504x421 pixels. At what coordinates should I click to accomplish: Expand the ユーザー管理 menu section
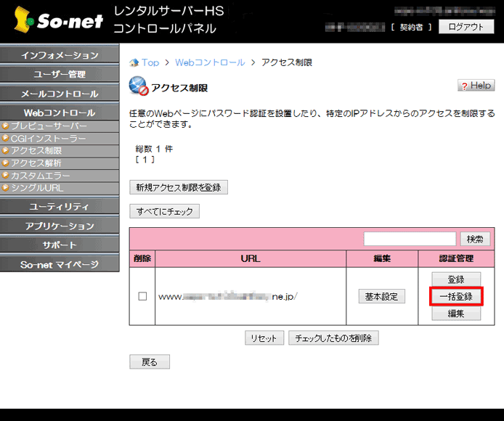[60, 75]
